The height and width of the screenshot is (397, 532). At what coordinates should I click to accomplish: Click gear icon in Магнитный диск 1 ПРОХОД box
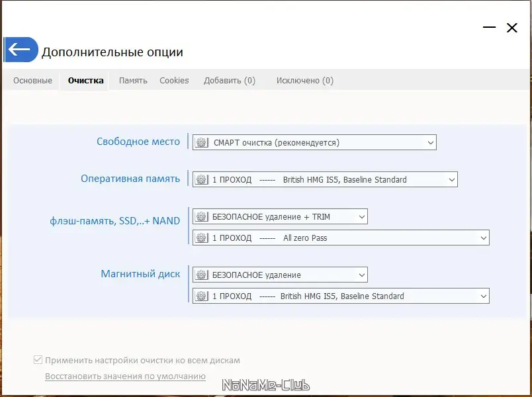[201, 296]
